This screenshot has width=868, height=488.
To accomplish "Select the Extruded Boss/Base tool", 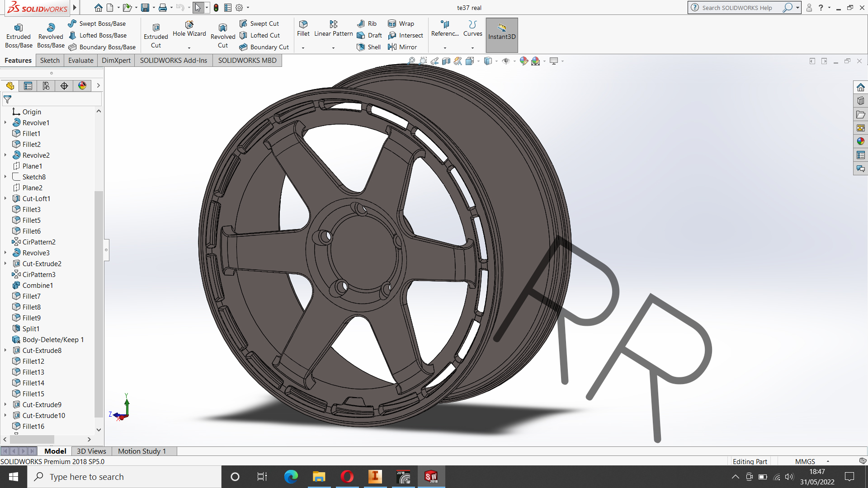I will (x=19, y=35).
